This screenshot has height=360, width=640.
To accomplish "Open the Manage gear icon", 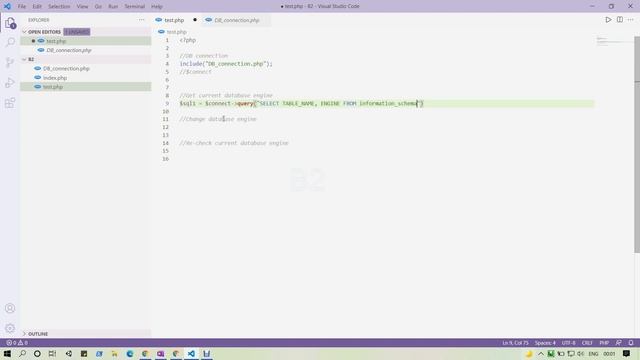I will click(x=10, y=329).
